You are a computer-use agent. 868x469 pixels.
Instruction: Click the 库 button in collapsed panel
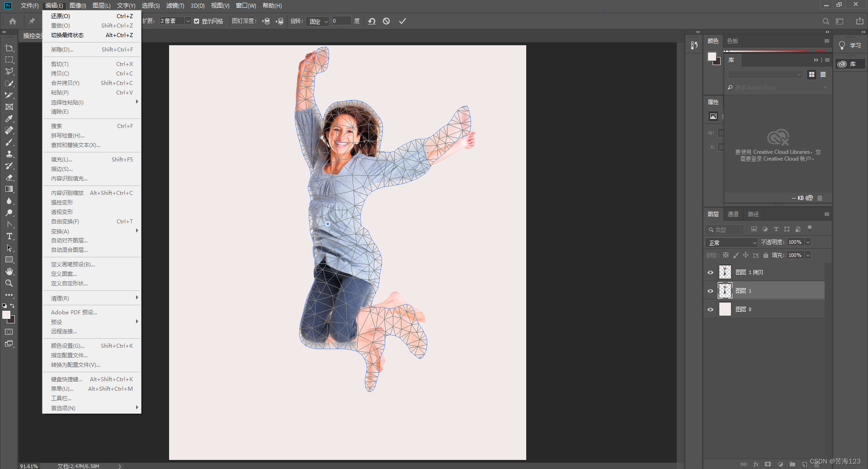coord(850,64)
